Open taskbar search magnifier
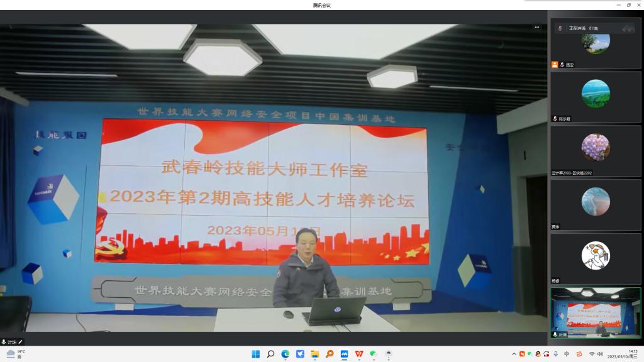Image resolution: width=644 pixels, height=362 pixels. [270, 354]
